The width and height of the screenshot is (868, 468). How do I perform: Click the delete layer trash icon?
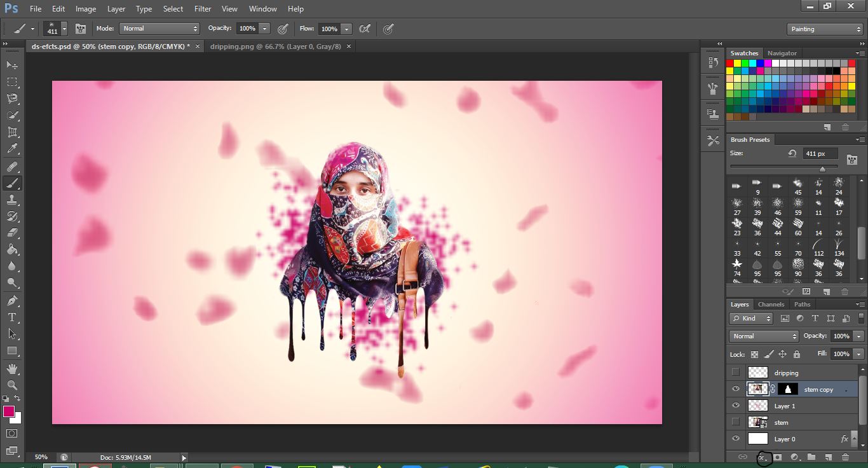click(845, 457)
